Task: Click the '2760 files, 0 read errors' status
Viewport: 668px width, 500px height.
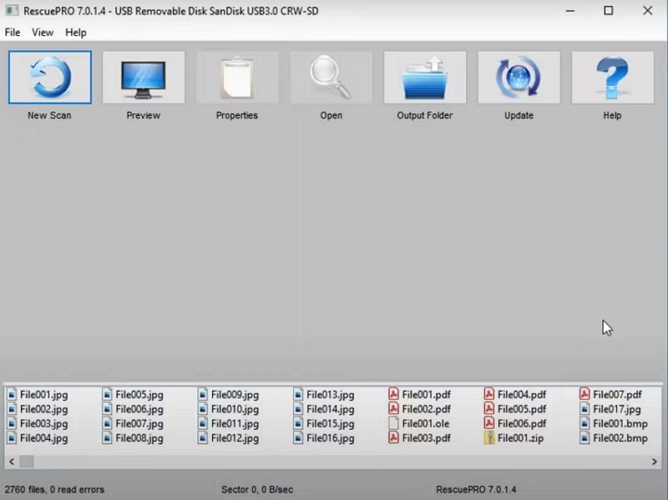Action: point(55,490)
